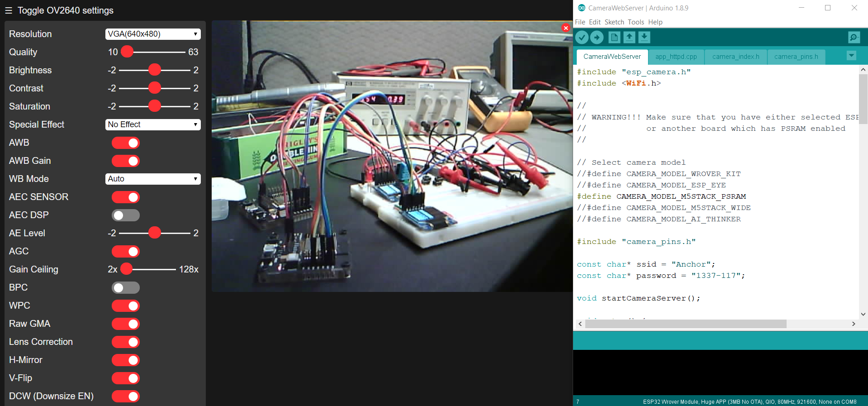Open the WB Mode dropdown
This screenshot has height=406, width=868.
[x=153, y=179]
